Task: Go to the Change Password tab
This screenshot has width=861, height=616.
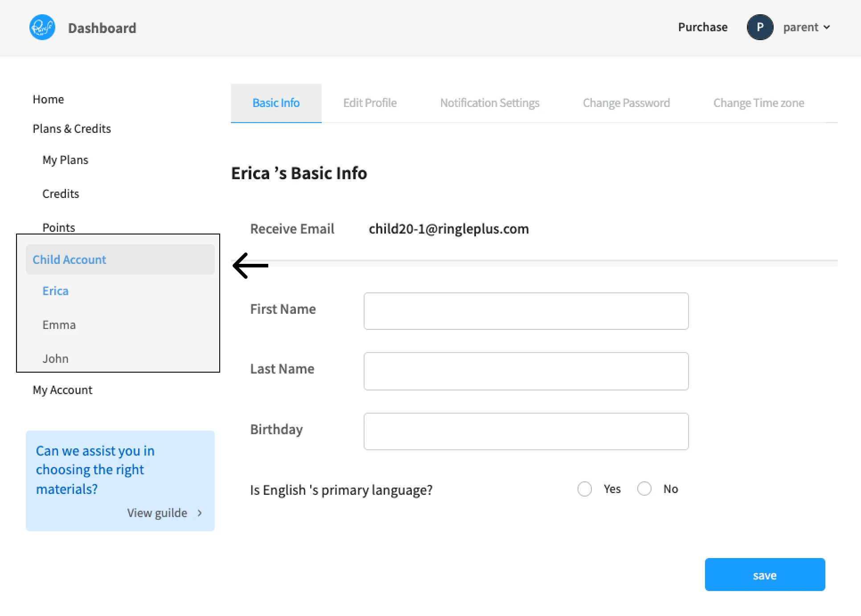Action: click(626, 103)
